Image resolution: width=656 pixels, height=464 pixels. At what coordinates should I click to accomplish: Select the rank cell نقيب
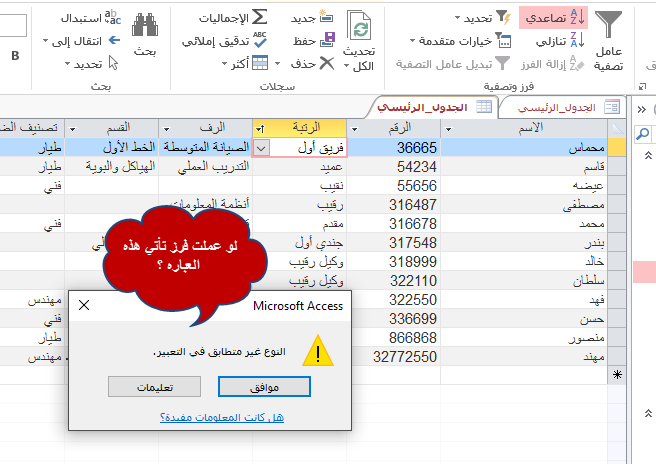point(300,186)
